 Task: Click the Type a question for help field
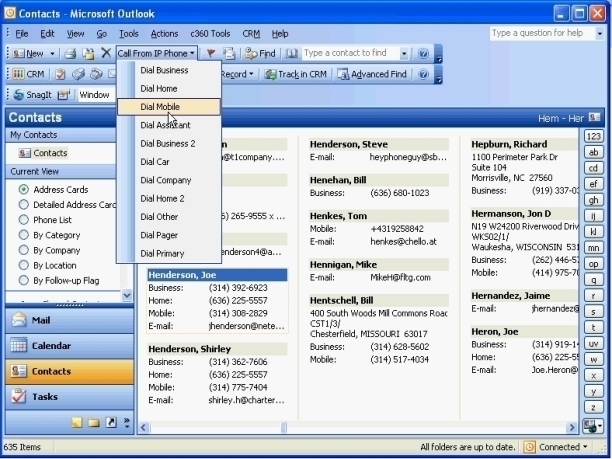[543, 34]
